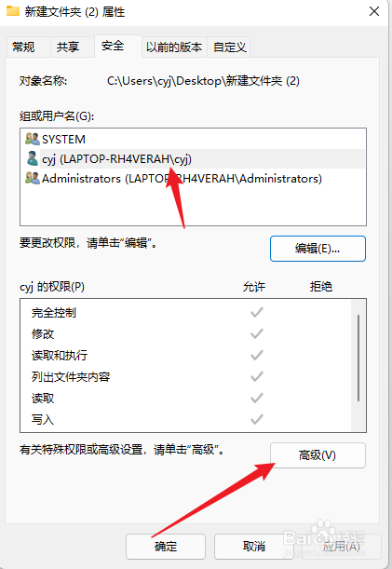Select the Administrators group icon

tap(33, 178)
